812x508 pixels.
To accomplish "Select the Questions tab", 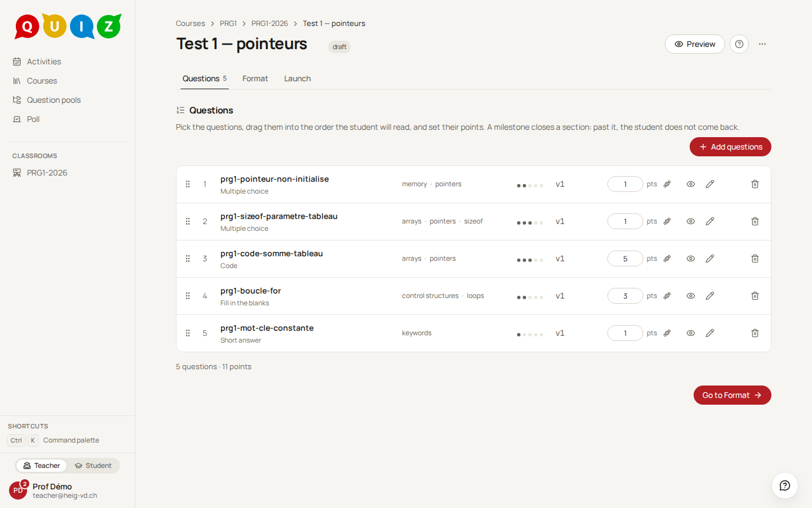I will tap(205, 78).
